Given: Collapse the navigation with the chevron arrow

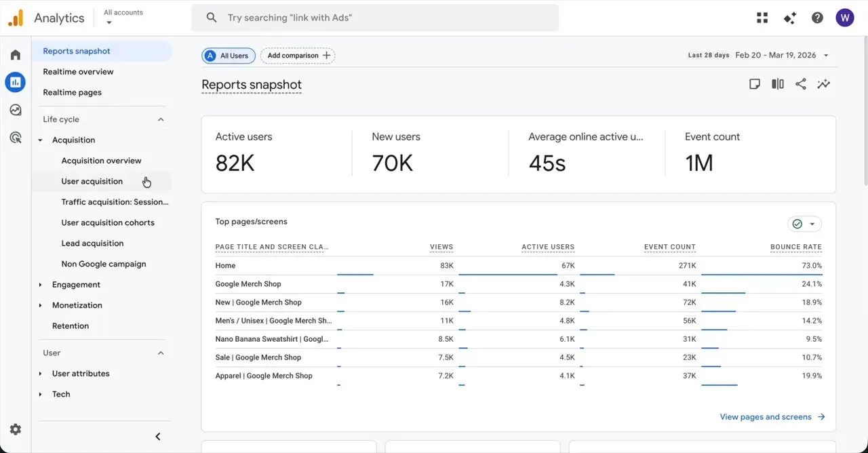Looking at the screenshot, I should coord(158,437).
